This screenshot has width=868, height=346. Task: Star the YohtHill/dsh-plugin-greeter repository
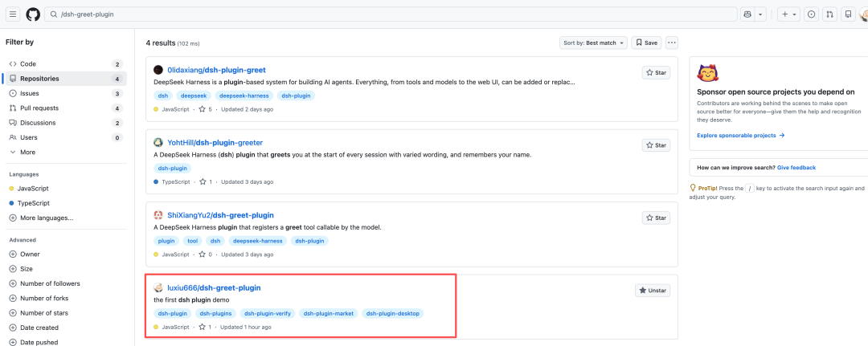[x=656, y=145]
